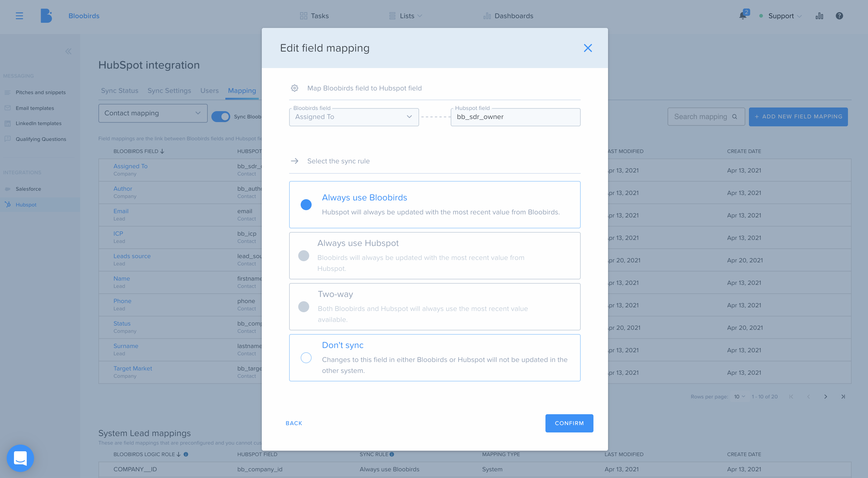Viewport: 868px width, 478px height.
Task: Open the Surname mapping row
Action: click(x=126, y=346)
